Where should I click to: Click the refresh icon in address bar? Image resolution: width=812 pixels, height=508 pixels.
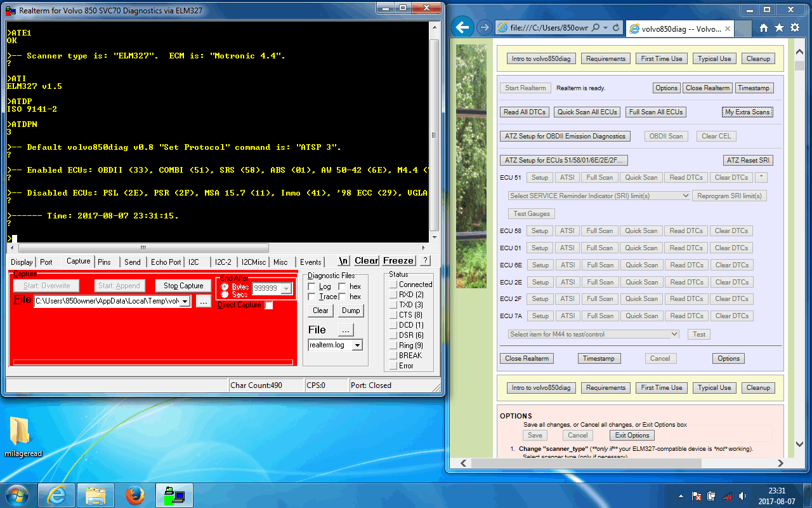pyautogui.click(x=615, y=28)
